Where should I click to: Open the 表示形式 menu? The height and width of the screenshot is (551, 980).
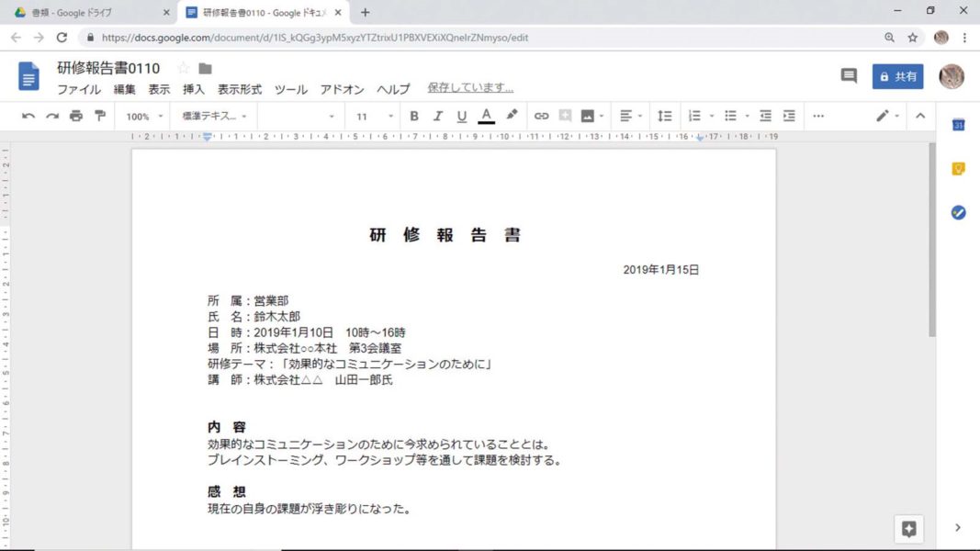pos(240,89)
